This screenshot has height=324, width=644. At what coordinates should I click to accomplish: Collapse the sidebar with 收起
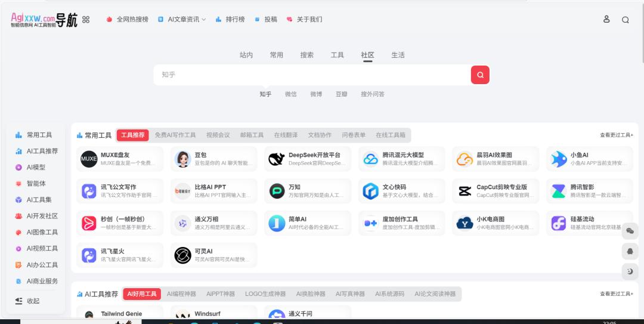point(27,301)
